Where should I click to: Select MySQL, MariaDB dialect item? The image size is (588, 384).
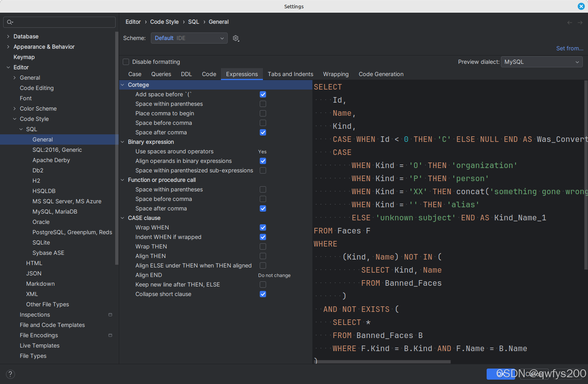click(55, 212)
